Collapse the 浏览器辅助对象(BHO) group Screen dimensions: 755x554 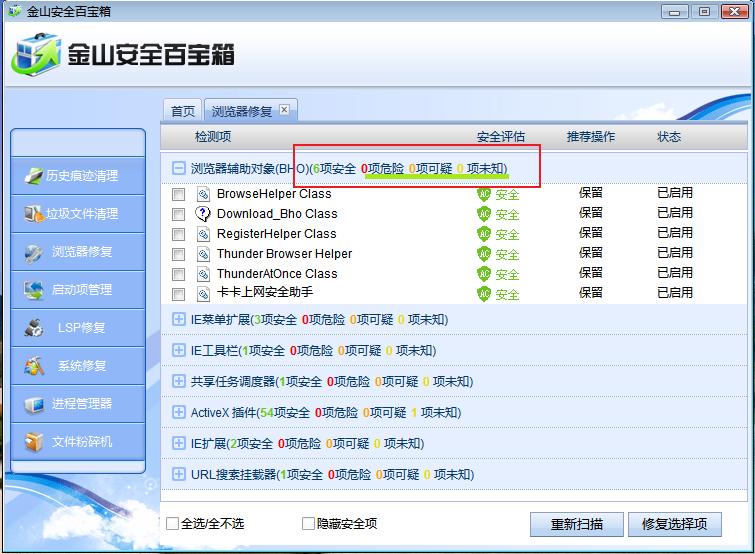(179, 168)
